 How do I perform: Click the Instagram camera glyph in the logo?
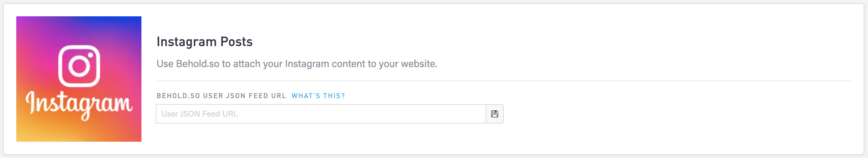pos(79,66)
